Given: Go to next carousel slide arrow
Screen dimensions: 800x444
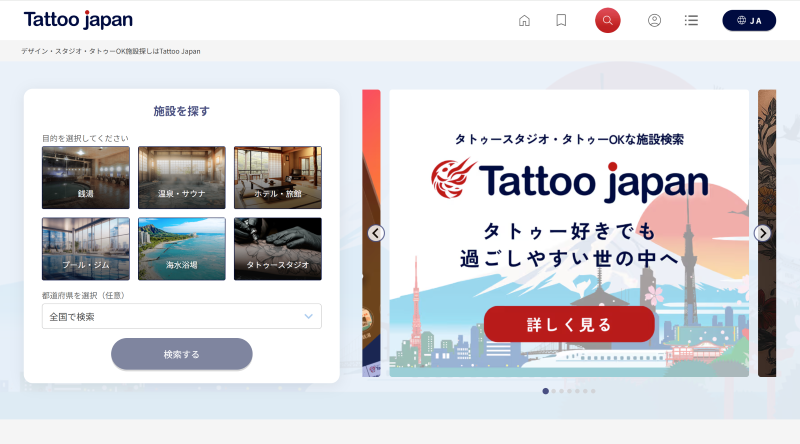Looking at the screenshot, I should 762,233.
